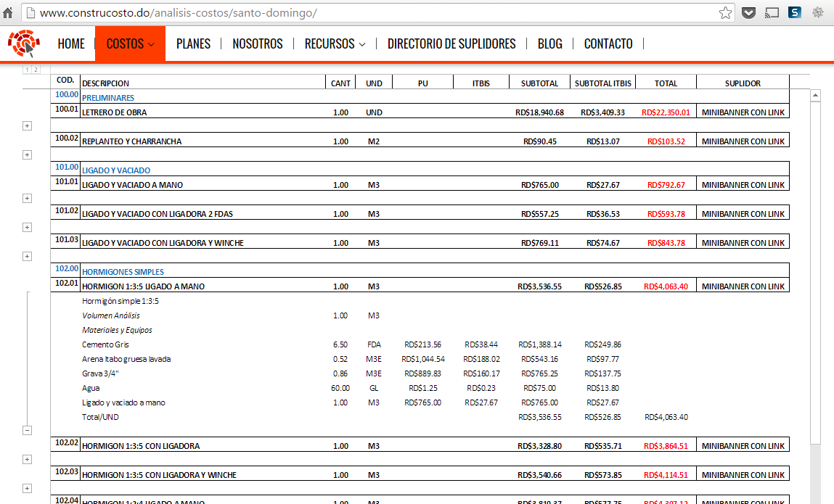Open the COSTOS dropdown menu
The width and height of the screenshot is (834, 504).
click(x=131, y=44)
